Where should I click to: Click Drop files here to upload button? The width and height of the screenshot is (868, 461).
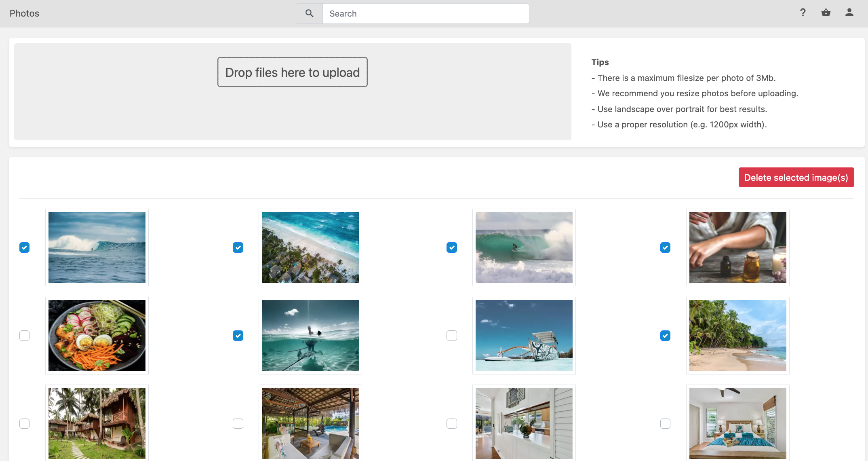point(293,72)
